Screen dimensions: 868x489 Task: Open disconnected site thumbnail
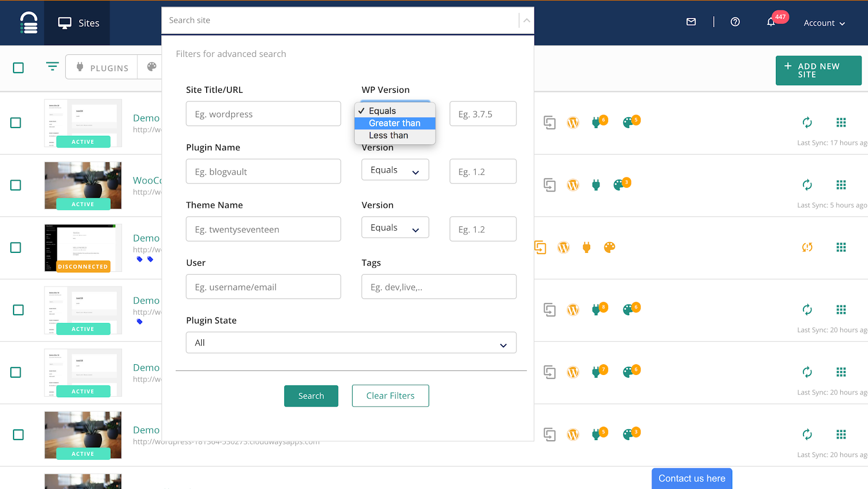click(x=83, y=248)
